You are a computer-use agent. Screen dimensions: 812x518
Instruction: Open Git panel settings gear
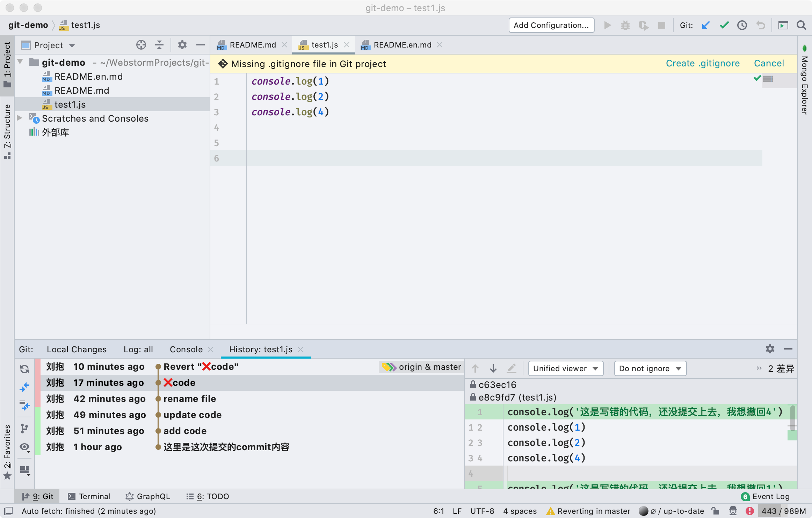(770, 349)
